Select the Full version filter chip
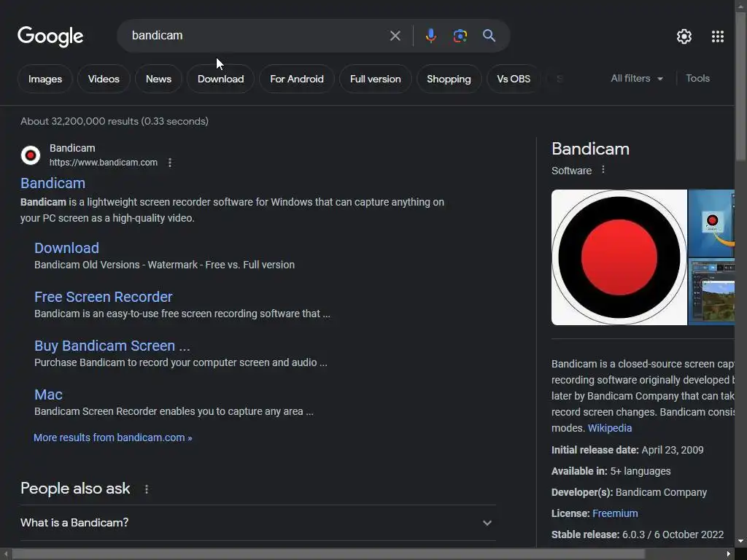Viewport: 747px width, 560px height. tap(376, 79)
